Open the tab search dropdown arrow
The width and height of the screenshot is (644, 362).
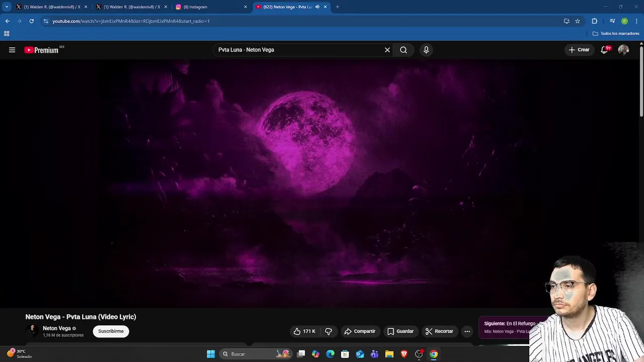(x=7, y=7)
